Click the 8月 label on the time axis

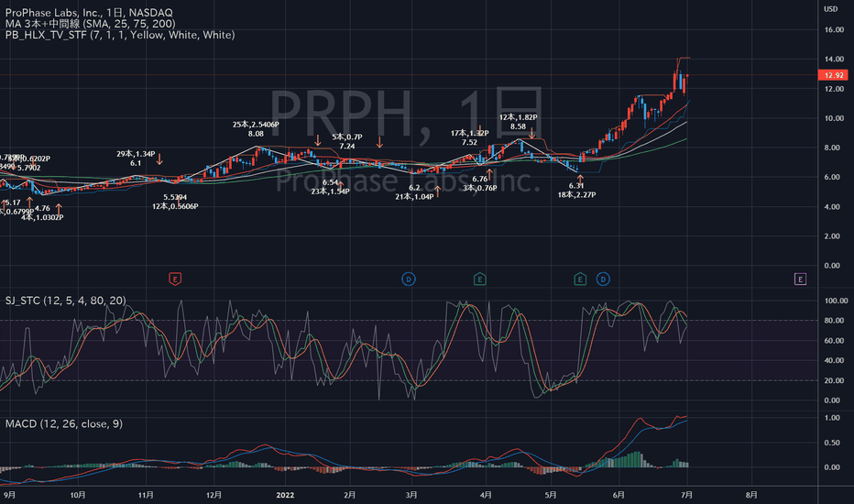pyautogui.click(x=751, y=495)
